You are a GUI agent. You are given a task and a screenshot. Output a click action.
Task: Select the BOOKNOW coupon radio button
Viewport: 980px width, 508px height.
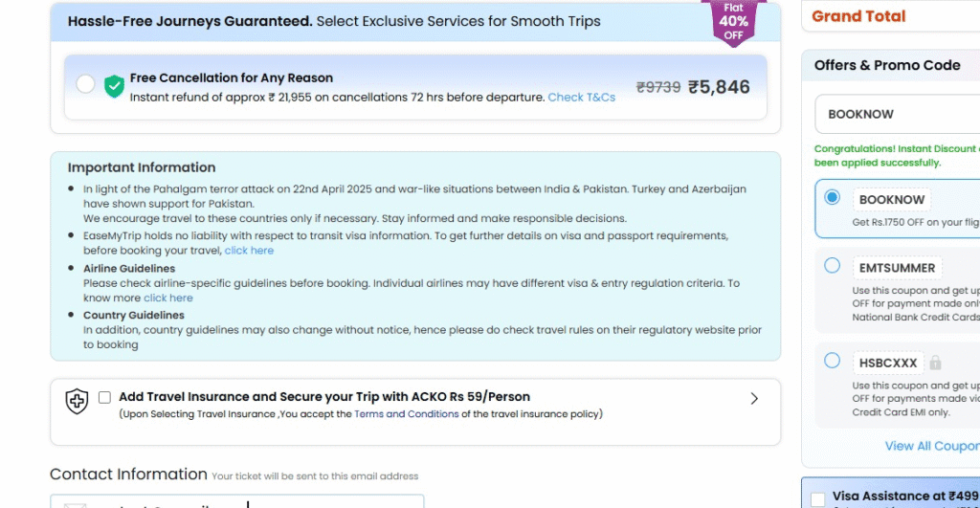tap(832, 197)
